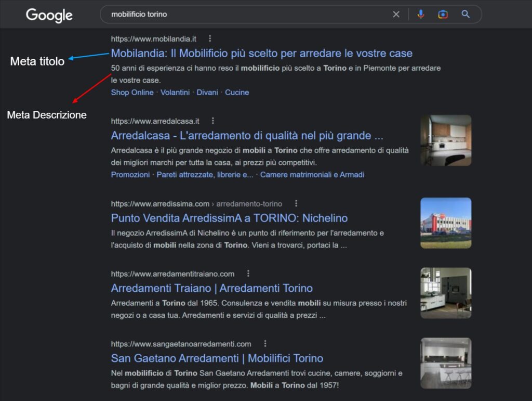Open the three-dot menu next to arredalcasa.it
This screenshot has height=401, width=532.
[x=212, y=121]
